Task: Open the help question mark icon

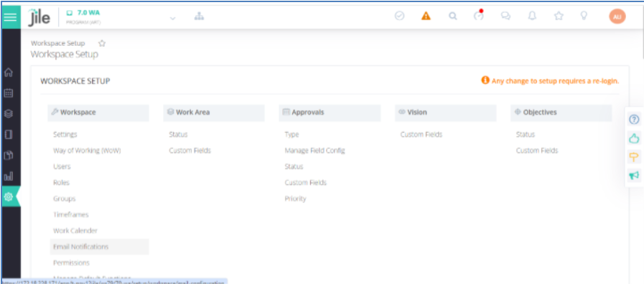Action: point(634,120)
